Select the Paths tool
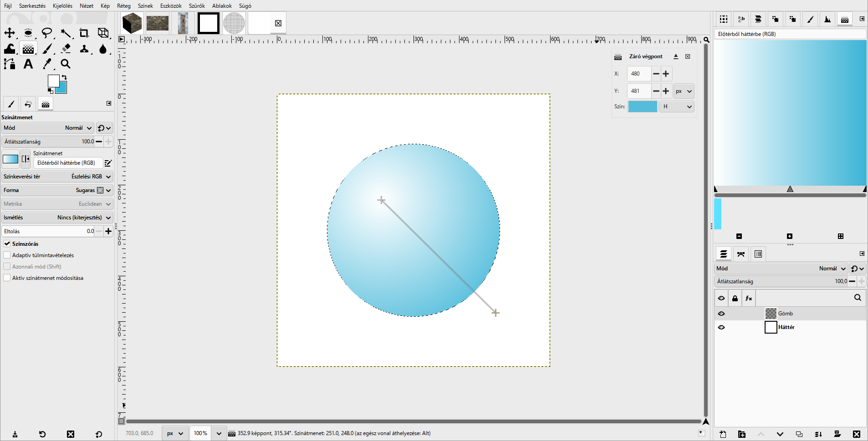This screenshot has height=441, width=868. 10,64
